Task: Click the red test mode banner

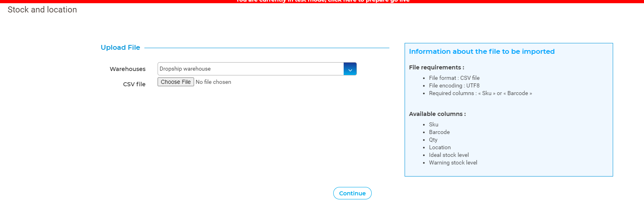Action: point(322,1)
